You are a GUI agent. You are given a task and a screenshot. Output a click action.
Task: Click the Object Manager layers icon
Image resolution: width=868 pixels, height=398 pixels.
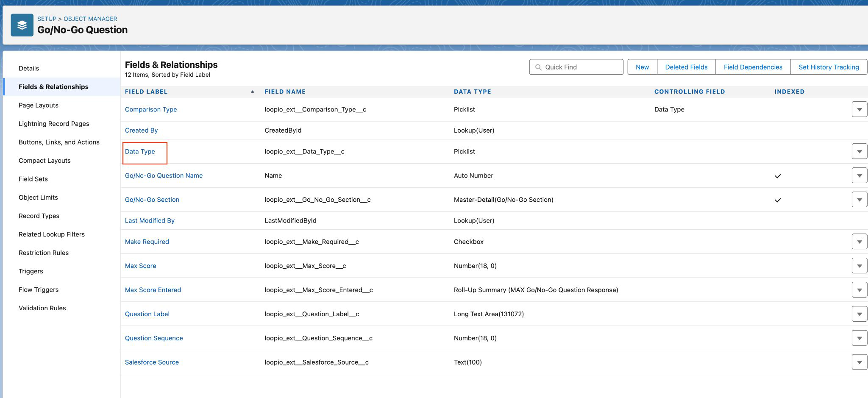[22, 25]
